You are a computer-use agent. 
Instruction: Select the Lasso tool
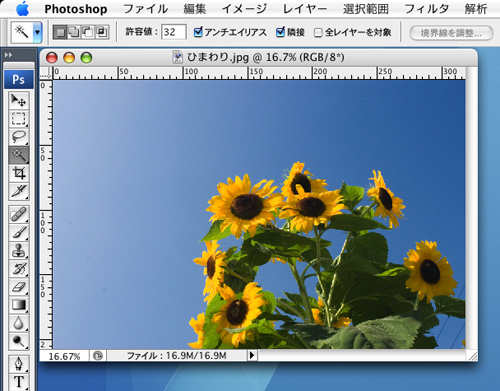coord(18,136)
